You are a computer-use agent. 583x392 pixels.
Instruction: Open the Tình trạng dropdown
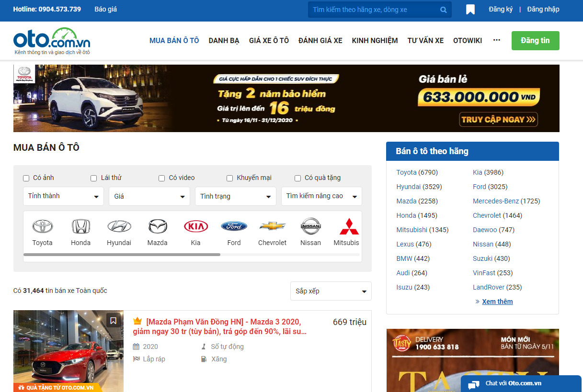tap(236, 196)
